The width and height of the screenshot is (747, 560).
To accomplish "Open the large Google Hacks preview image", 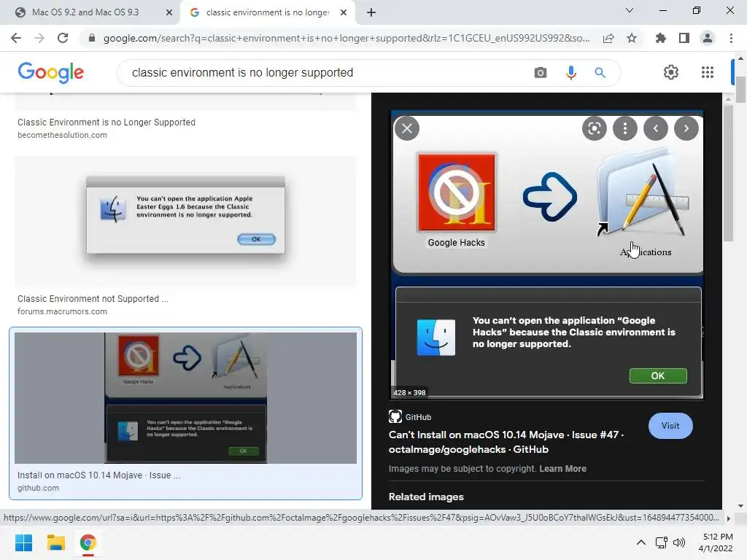I will pos(547,254).
